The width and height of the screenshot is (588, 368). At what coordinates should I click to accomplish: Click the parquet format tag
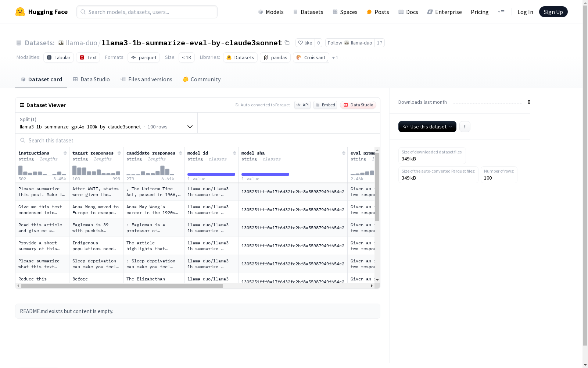click(144, 57)
